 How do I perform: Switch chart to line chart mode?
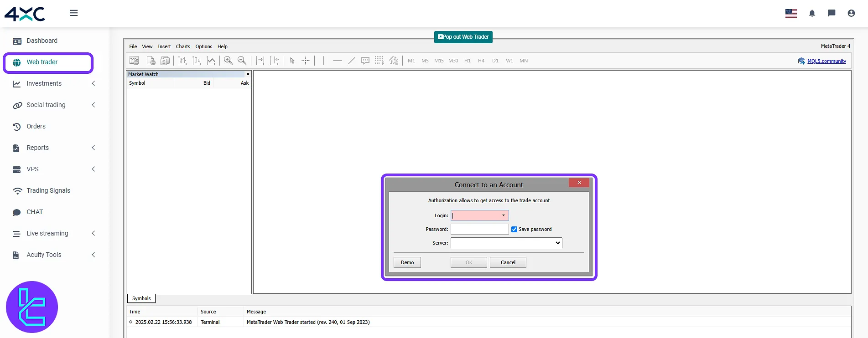211,61
